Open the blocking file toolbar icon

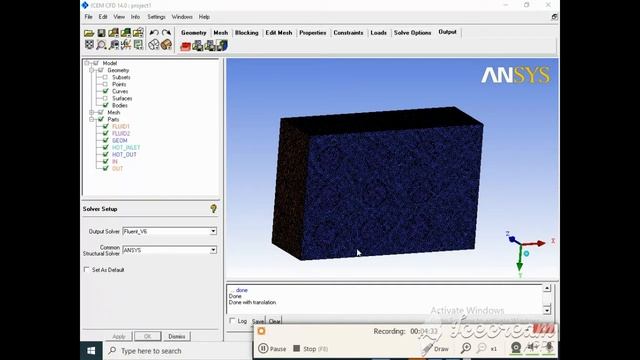[138, 33]
